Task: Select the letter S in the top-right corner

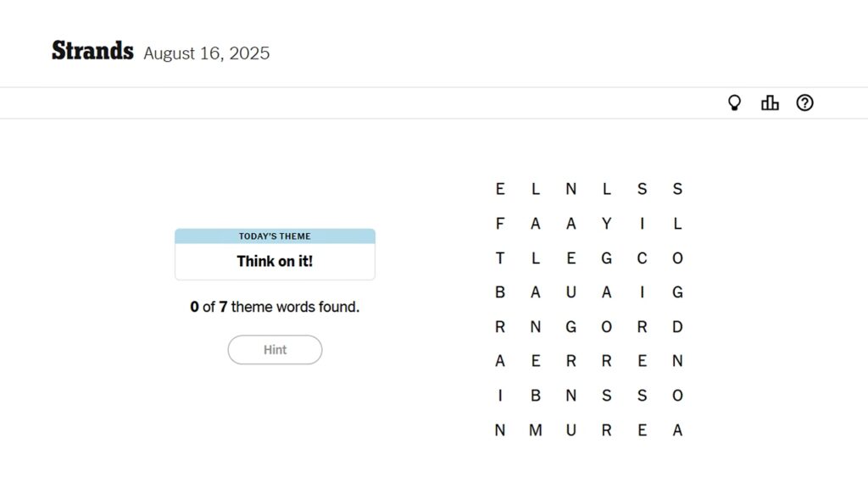Action: tap(677, 189)
